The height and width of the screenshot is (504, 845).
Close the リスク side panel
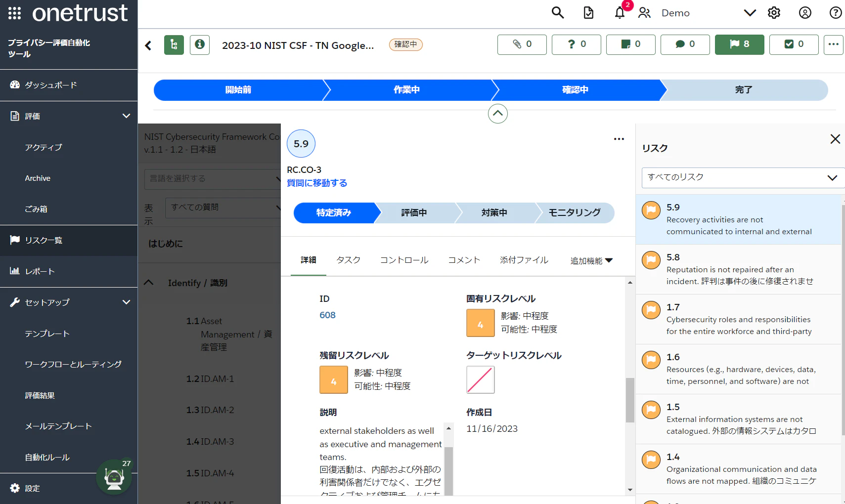tap(835, 139)
